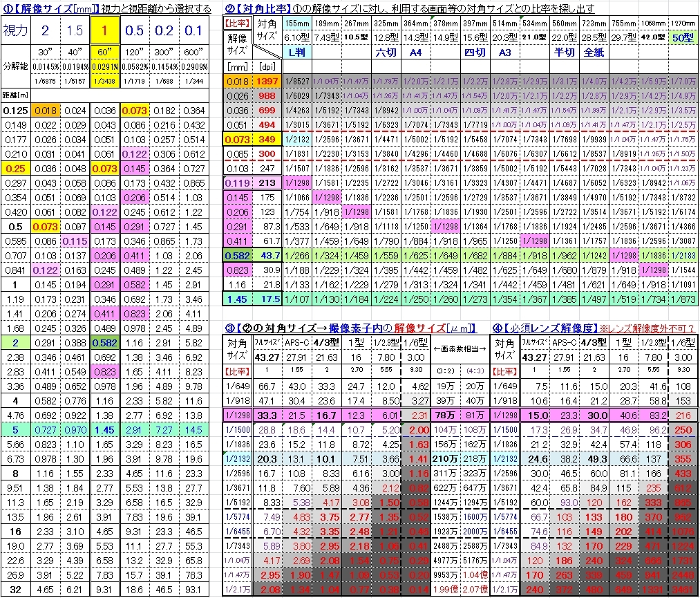Select the 1/6029 ratio cell
The width and height of the screenshot is (700, 598).
tap(297, 95)
